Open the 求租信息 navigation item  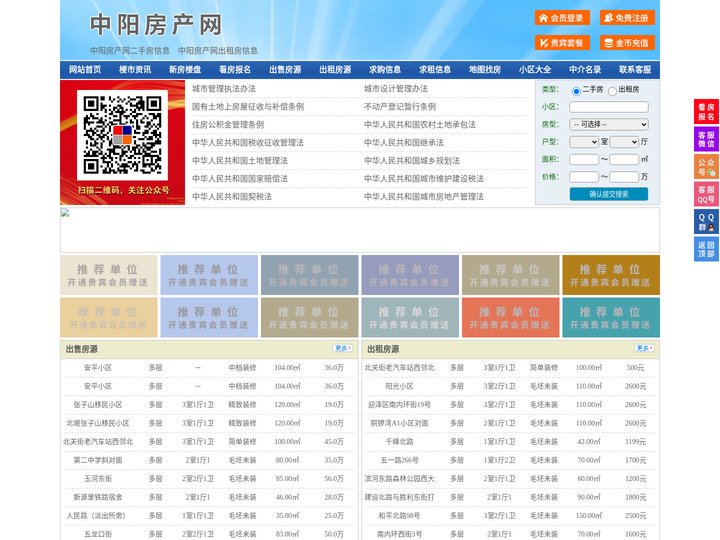coord(435,70)
